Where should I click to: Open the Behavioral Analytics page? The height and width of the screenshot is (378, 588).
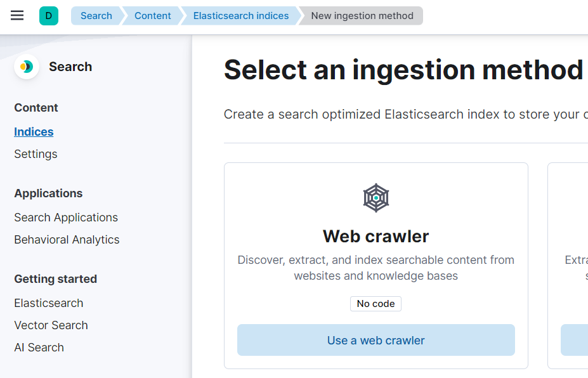(67, 240)
